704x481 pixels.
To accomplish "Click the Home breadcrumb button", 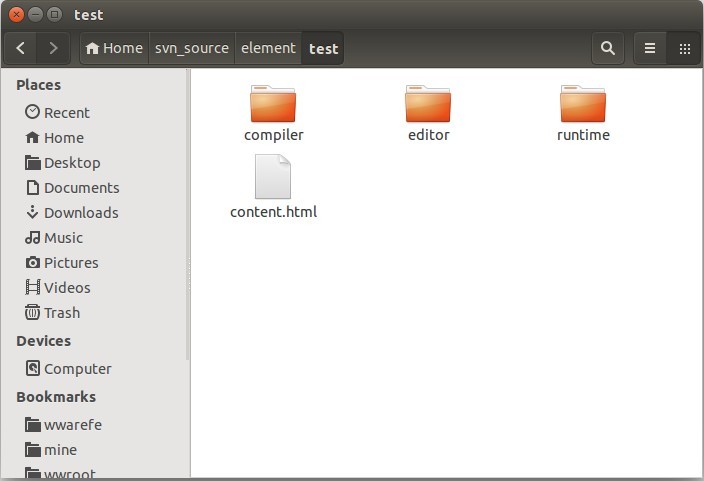I will click(x=114, y=48).
